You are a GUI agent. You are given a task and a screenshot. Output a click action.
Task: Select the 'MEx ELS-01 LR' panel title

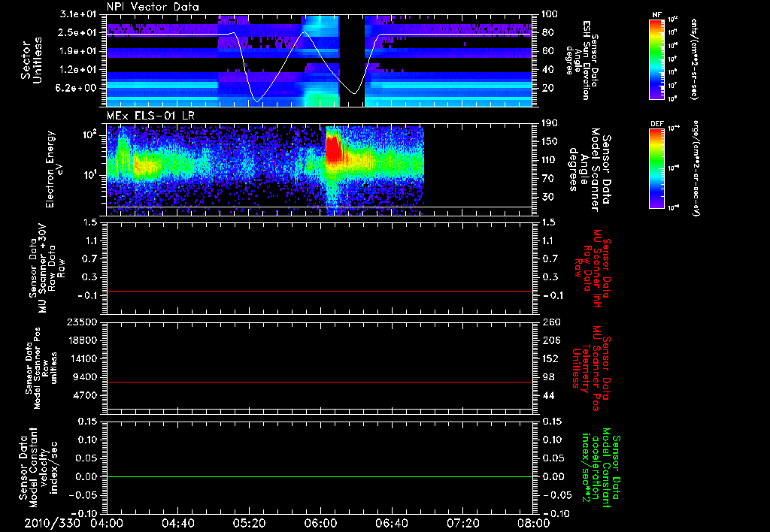pos(150,116)
